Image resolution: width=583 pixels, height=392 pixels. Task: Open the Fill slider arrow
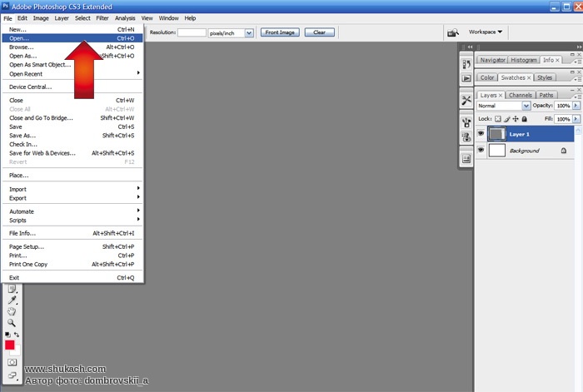pyautogui.click(x=576, y=119)
